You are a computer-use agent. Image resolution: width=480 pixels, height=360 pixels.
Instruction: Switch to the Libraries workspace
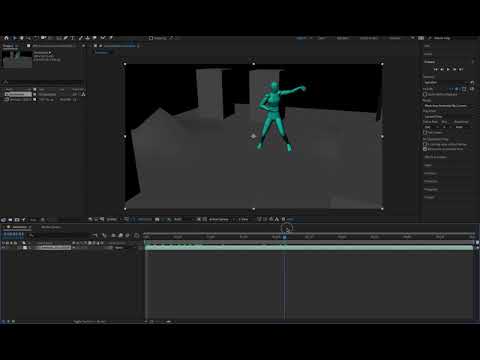click(394, 38)
